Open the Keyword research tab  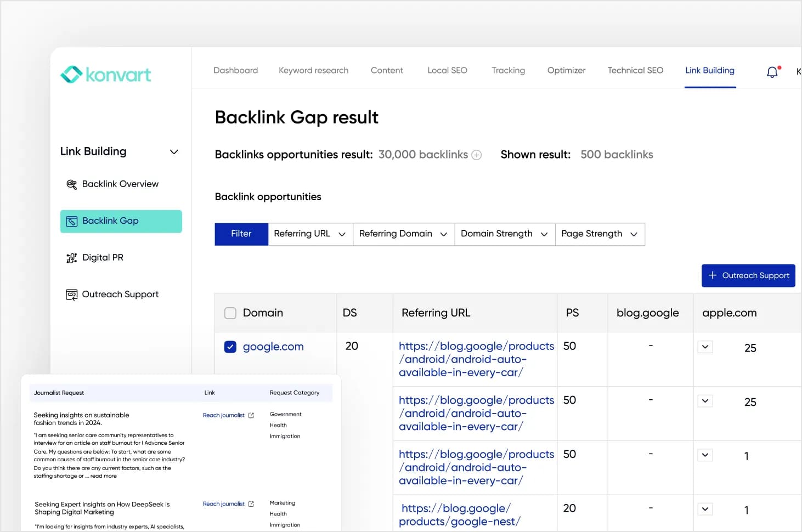point(314,70)
